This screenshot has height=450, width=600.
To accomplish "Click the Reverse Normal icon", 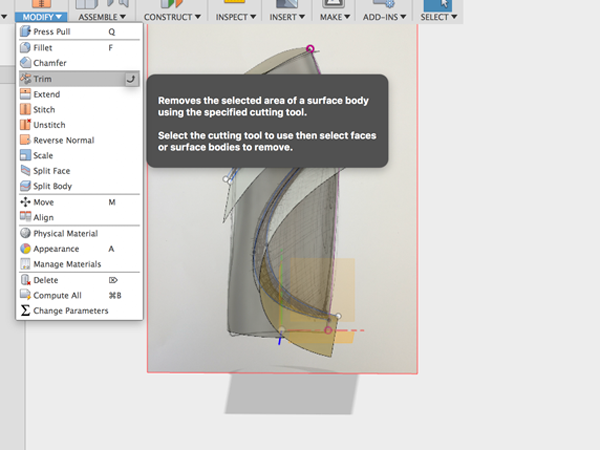I will pyautogui.click(x=25, y=140).
